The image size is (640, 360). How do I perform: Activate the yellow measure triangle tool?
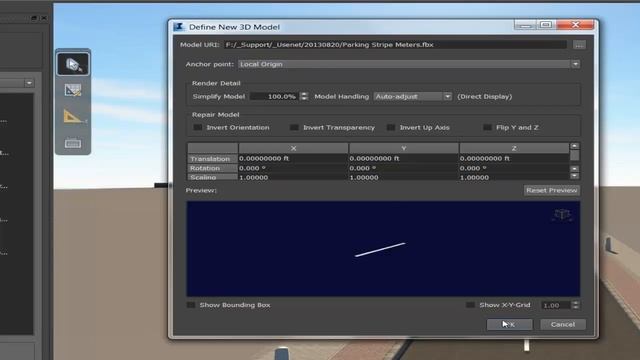73,117
